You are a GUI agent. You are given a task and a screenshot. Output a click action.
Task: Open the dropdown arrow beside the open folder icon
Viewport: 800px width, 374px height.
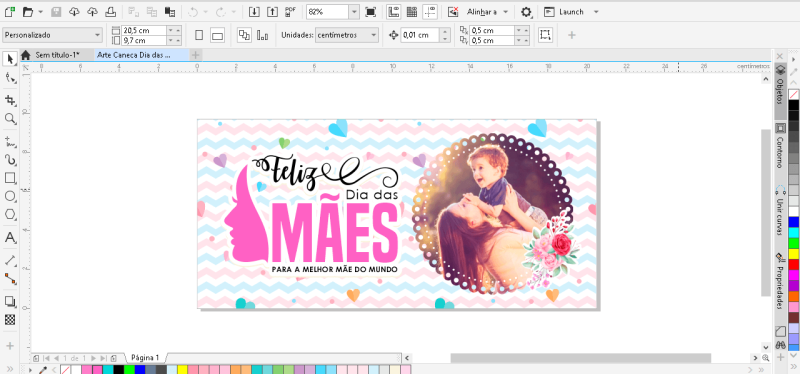pos(41,12)
